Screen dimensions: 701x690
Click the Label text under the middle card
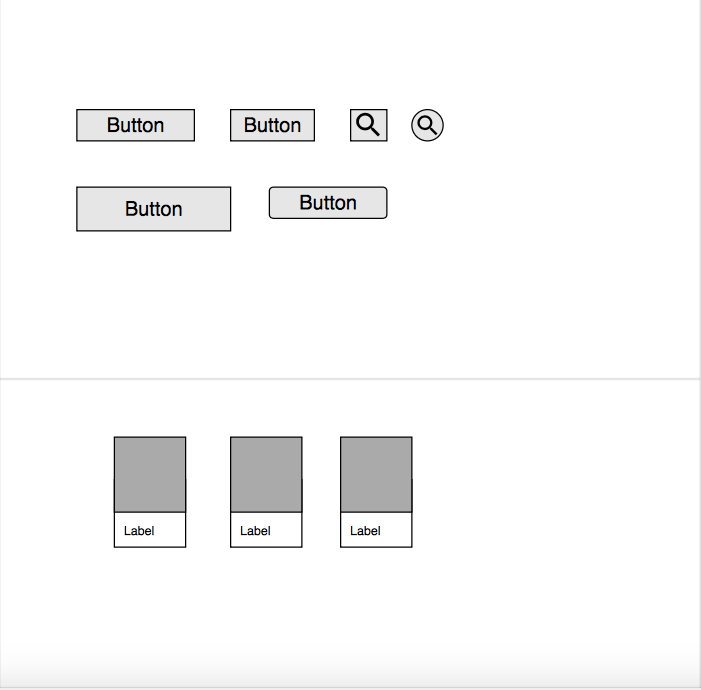255,531
